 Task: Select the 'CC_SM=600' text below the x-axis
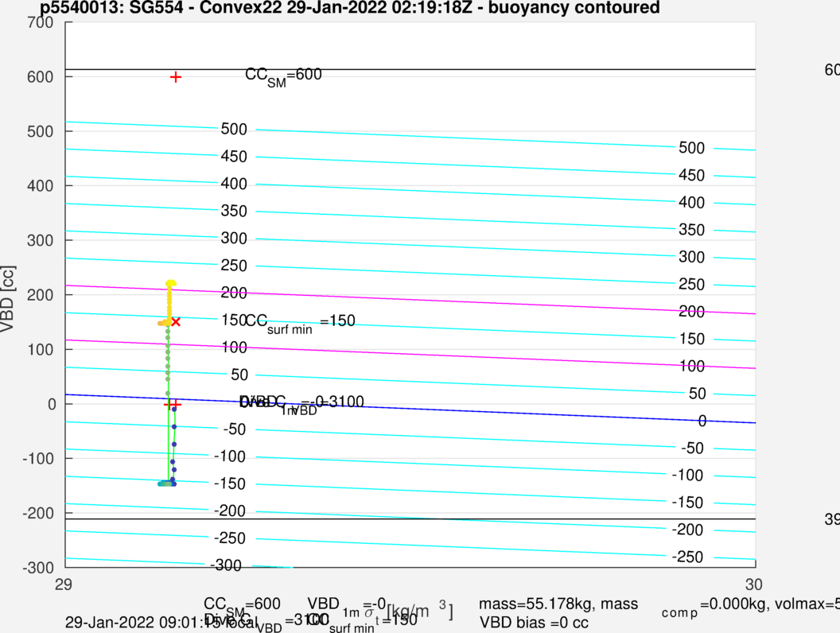pos(242,606)
